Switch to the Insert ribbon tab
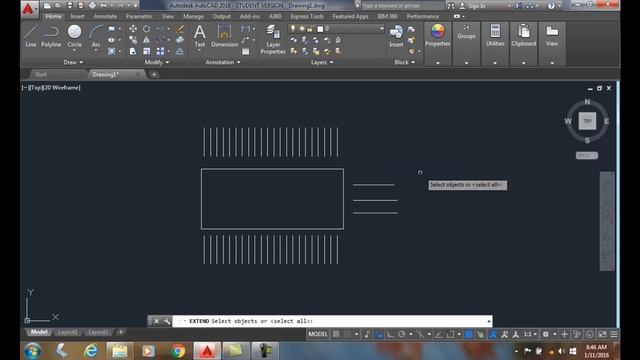The width and height of the screenshot is (640, 360). point(77,16)
